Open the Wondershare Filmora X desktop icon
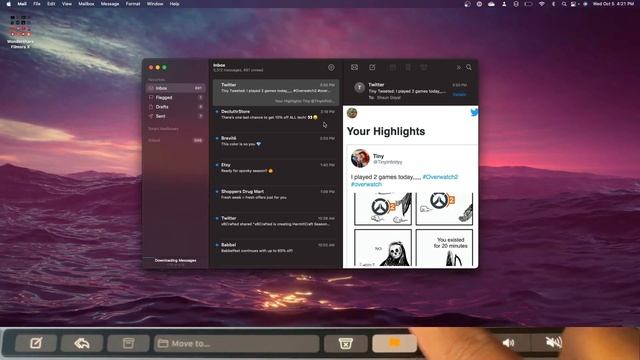 pos(20,32)
